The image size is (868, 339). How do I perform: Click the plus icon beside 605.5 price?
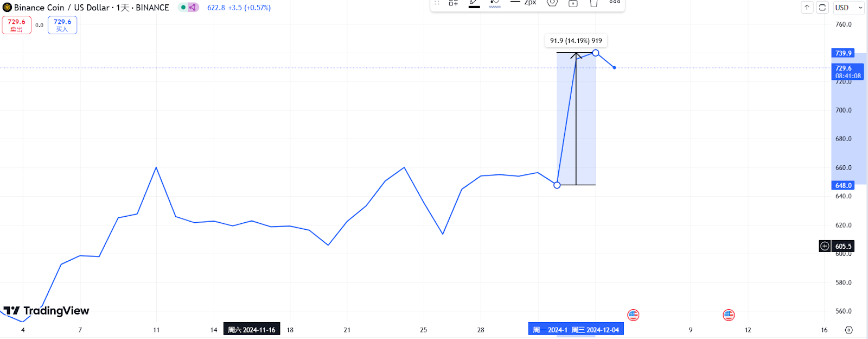(x=825, y=246)
